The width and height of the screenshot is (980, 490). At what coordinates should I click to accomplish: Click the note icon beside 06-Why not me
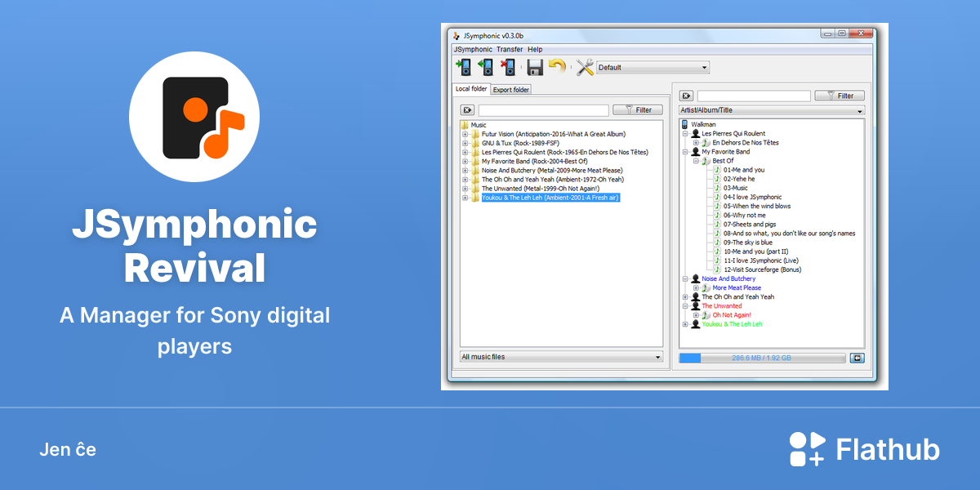[717, 216]
